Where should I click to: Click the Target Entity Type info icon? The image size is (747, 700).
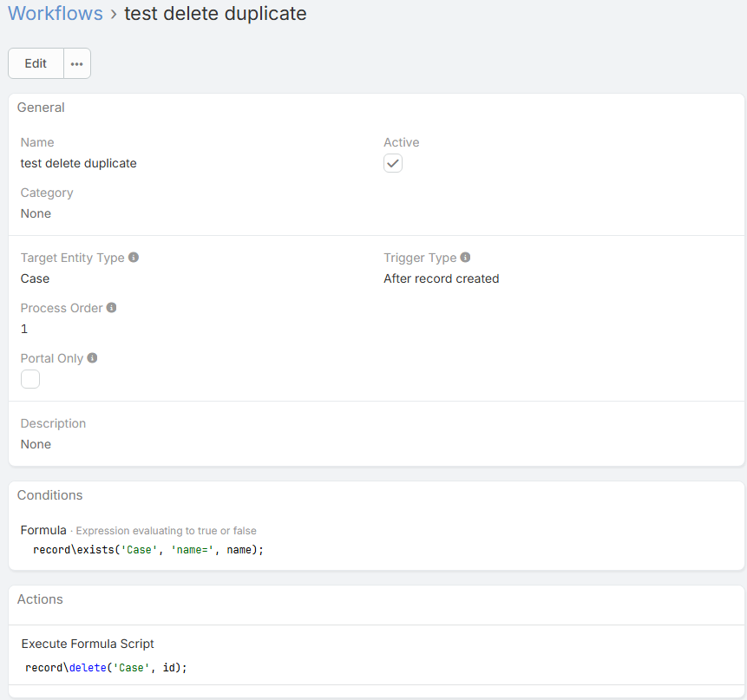134,258
